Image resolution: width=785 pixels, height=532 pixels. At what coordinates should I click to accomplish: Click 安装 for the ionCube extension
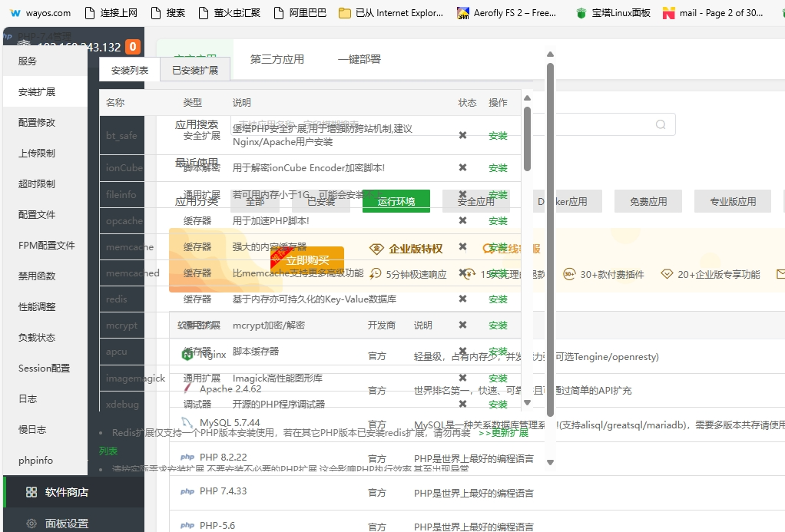498,168
